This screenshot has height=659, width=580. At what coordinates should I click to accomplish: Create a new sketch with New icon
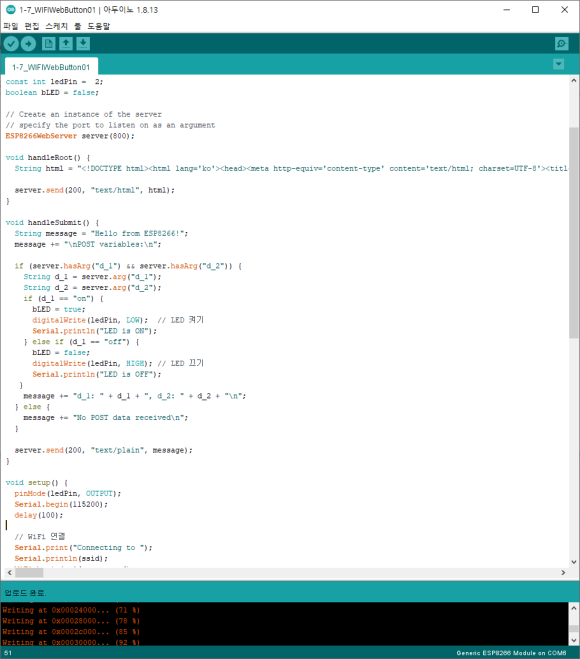[49, 44]
